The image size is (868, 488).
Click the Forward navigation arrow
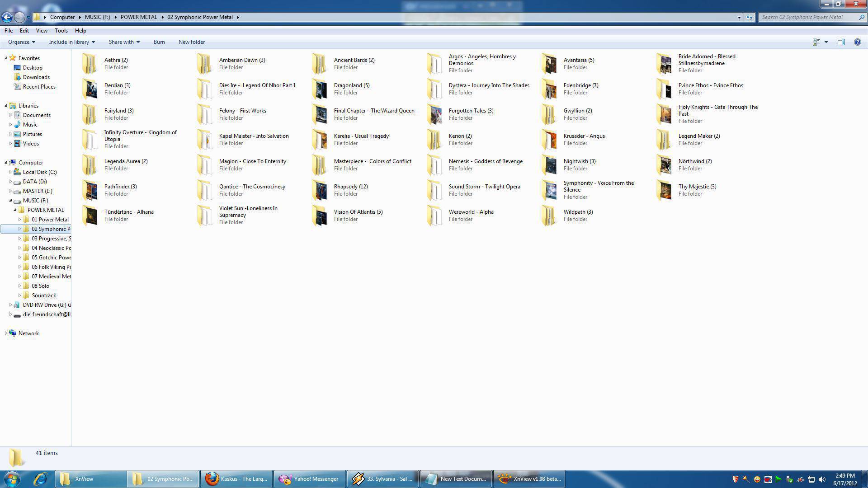click(19, 17)
